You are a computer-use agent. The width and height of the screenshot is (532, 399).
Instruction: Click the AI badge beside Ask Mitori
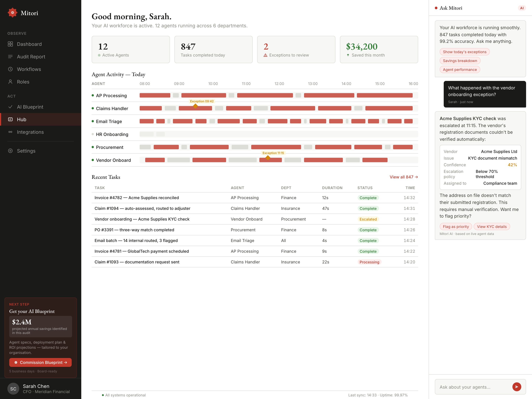click(x=522, y=8)
